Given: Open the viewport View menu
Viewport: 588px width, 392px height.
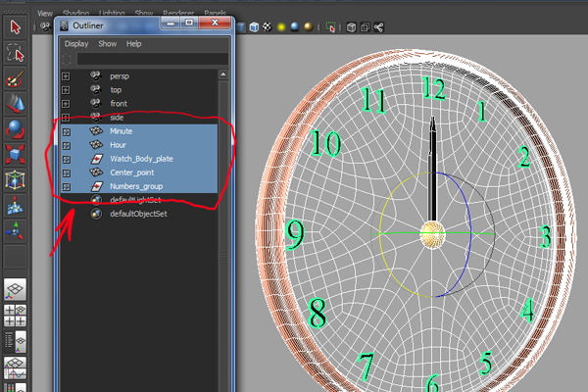Looking at the screenshot, I should click(45, 14).
